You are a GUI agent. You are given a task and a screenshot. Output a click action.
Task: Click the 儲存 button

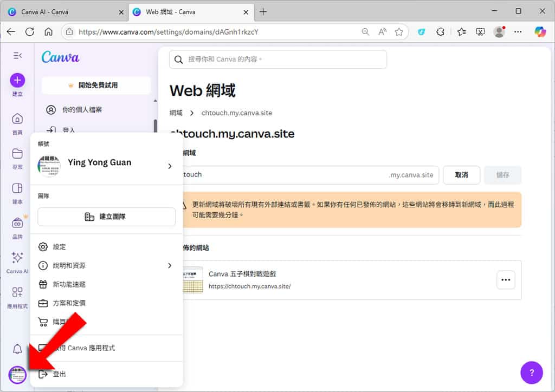(502, 175)
